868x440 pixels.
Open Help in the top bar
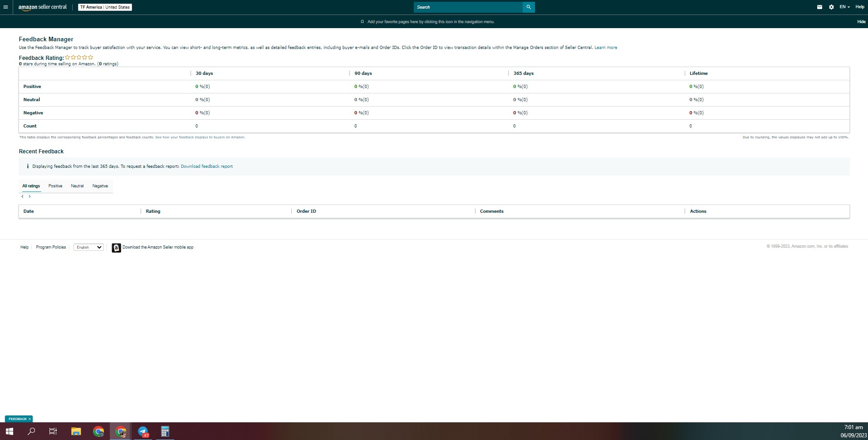click(860, 7)
